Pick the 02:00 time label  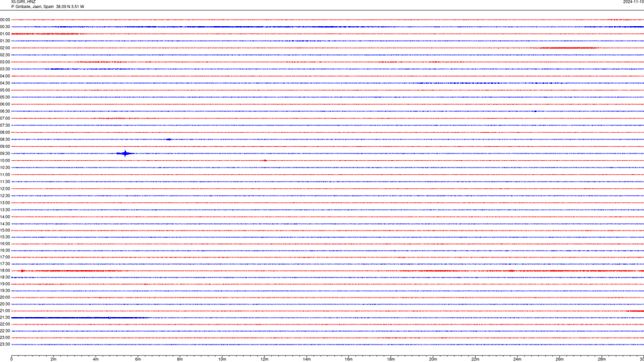(x=5, y=48)
